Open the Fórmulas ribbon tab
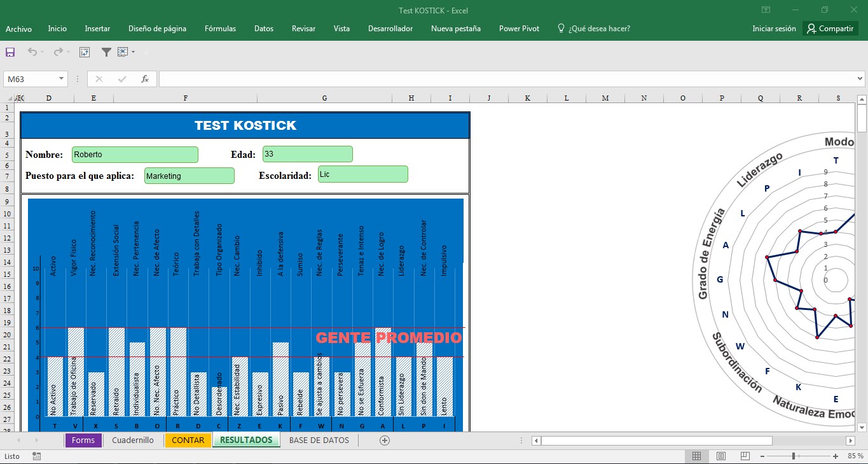This screenshot has height=464, width=868. pos(220,29)
